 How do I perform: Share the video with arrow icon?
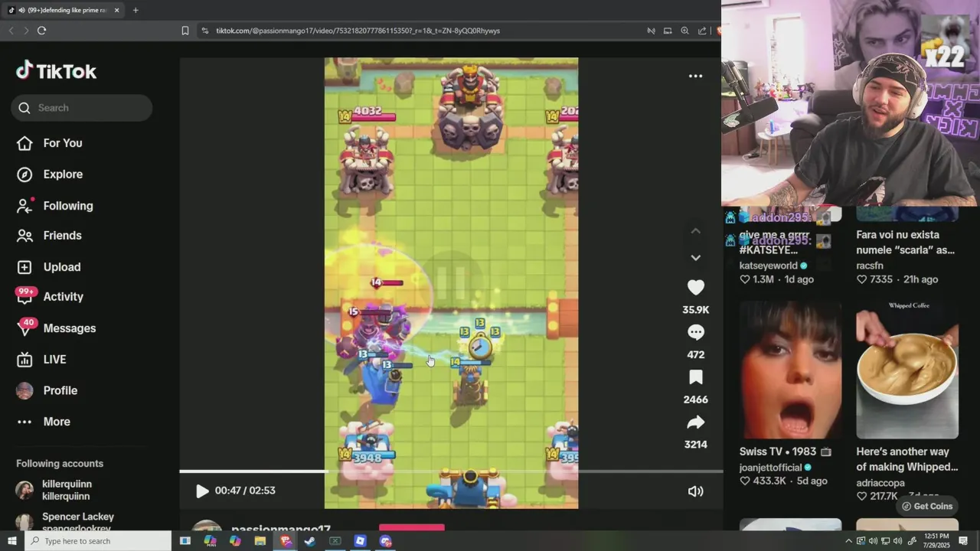695,422
